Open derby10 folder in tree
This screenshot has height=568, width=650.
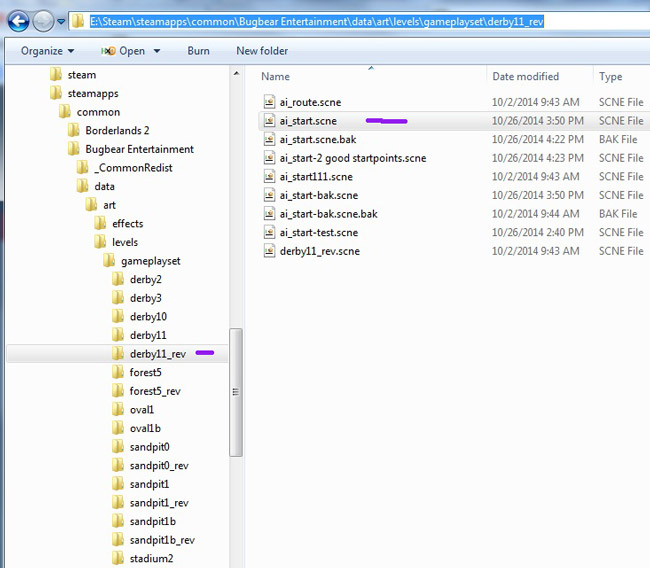(x=139, y=317)
